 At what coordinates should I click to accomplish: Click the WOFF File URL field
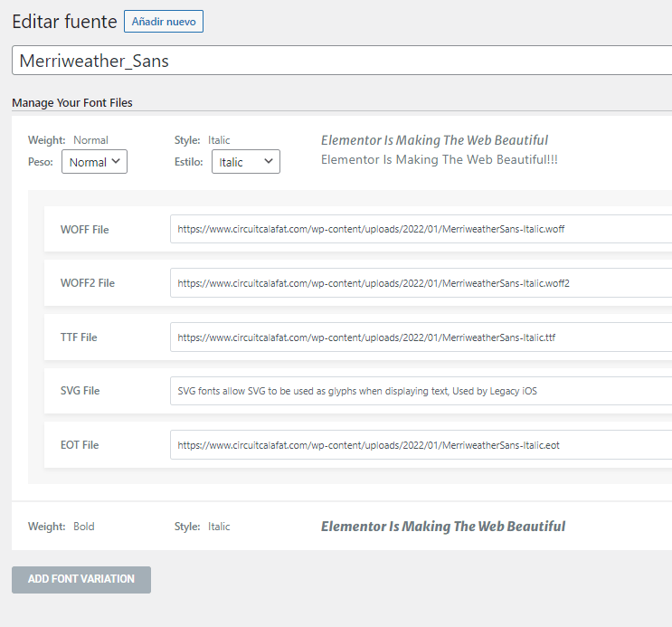tap(421, 229)
